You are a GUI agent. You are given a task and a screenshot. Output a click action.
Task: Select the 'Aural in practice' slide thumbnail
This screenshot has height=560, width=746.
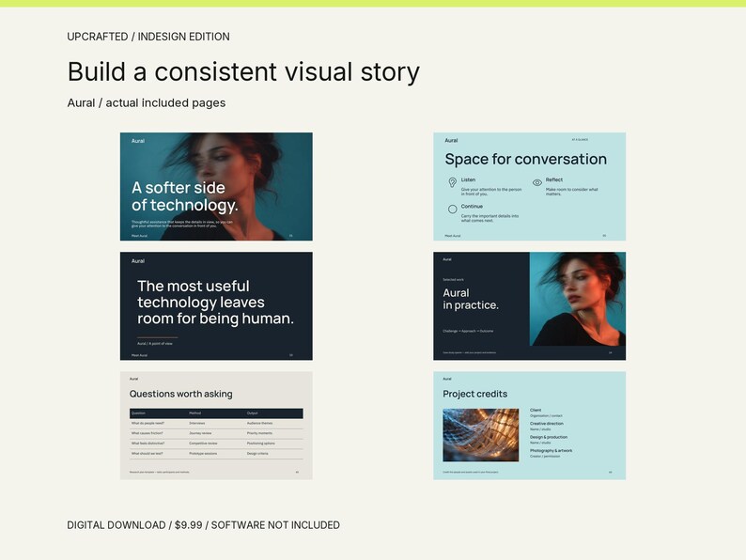529,306
